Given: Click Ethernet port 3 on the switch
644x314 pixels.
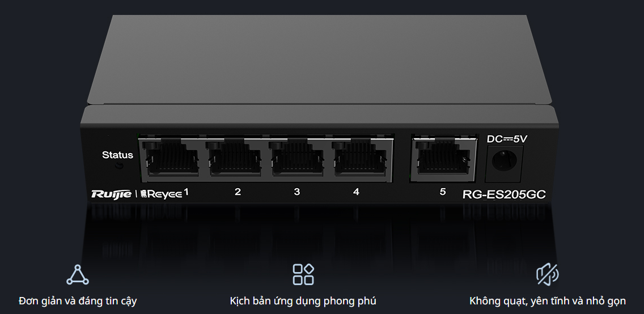Looking at the screenshot, I should pos(297,158).
